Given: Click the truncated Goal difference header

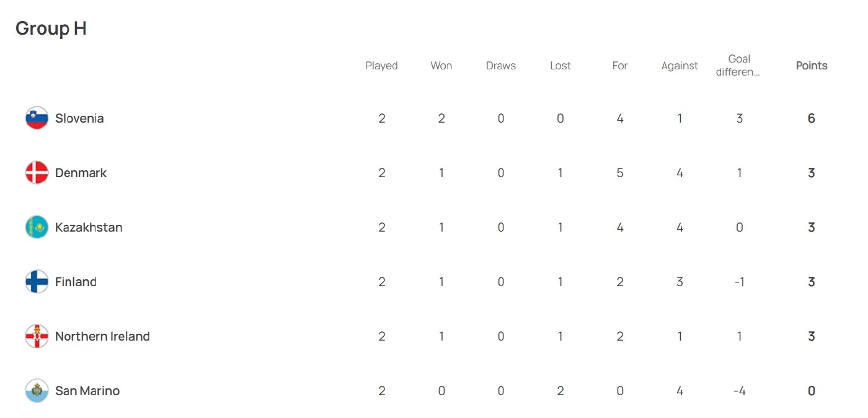Looking at the screenshot, I should pos(738,65).
